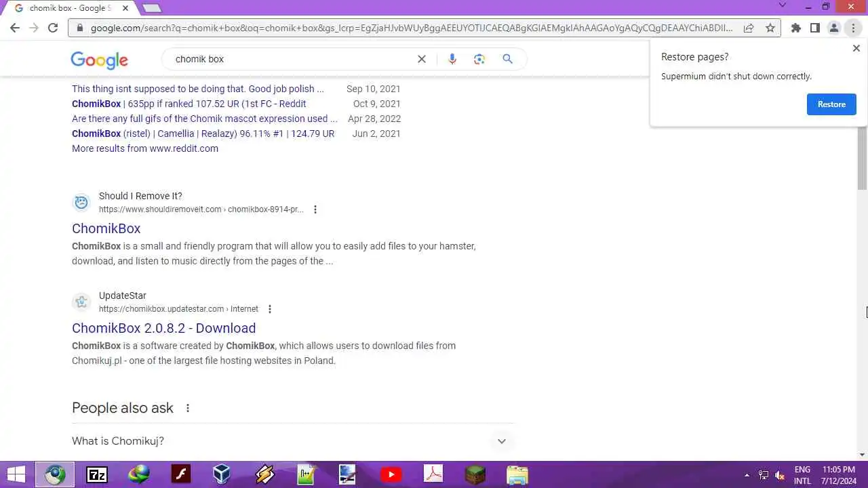This screenshot has height=488, width=868.
Task: Open the Extensions puzzle icon
Action: (x=796, y=28)
